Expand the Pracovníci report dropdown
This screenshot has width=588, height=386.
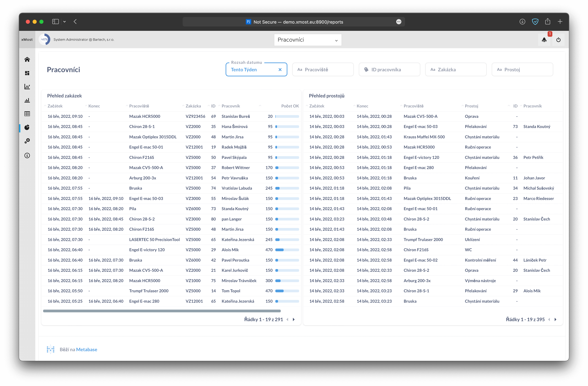[x=308, y=40]
